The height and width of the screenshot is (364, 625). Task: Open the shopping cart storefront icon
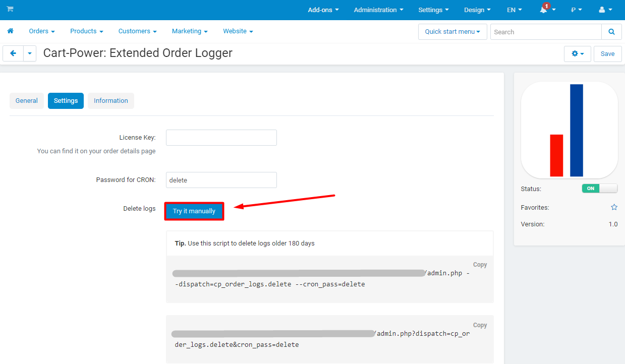(10, 9)
